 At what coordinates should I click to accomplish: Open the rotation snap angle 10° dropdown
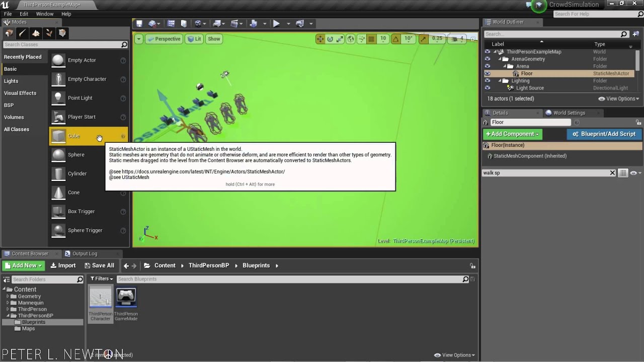409,39
